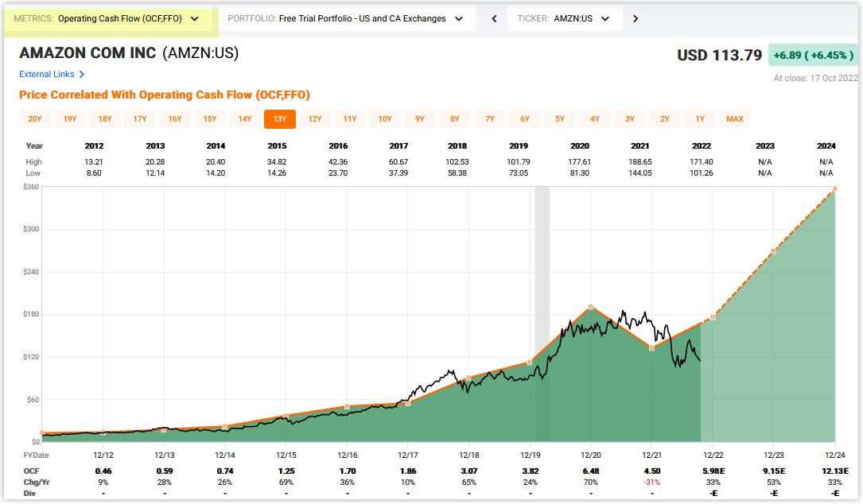Click the 12/16 FYDate axis label

348,455
